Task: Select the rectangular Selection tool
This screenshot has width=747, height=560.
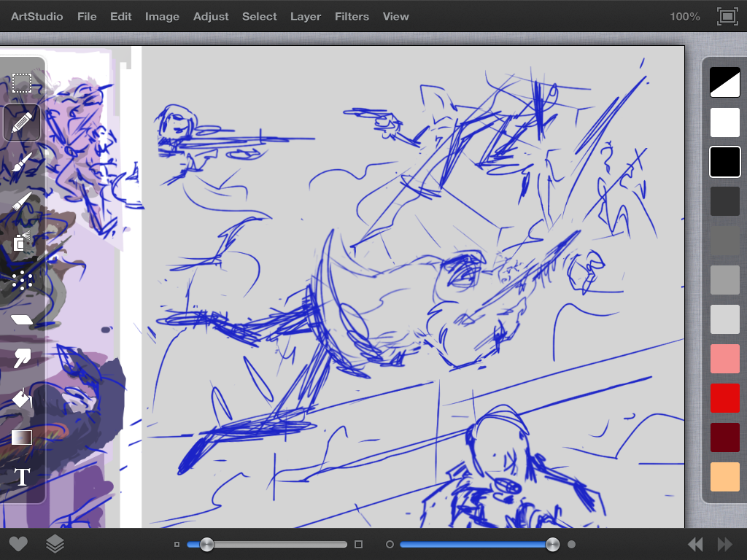Action: (21, 83)
